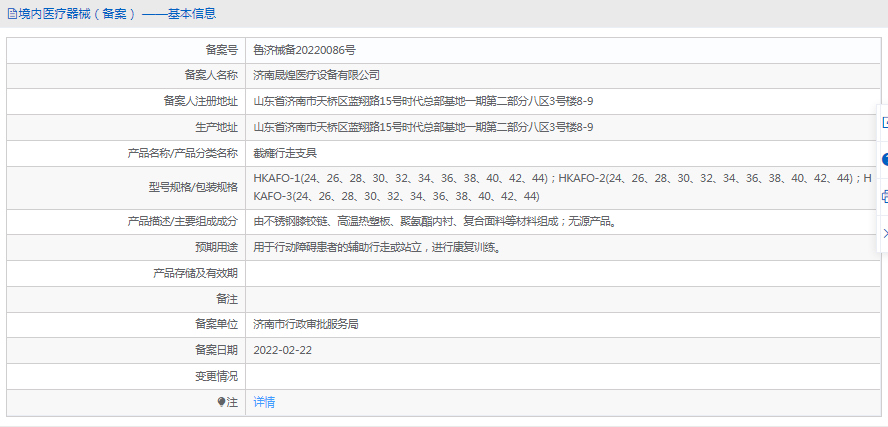Select the filing date 2022-02-22
Image resolution: width=888 pixels, height=427 pixels.
[283, 351]
